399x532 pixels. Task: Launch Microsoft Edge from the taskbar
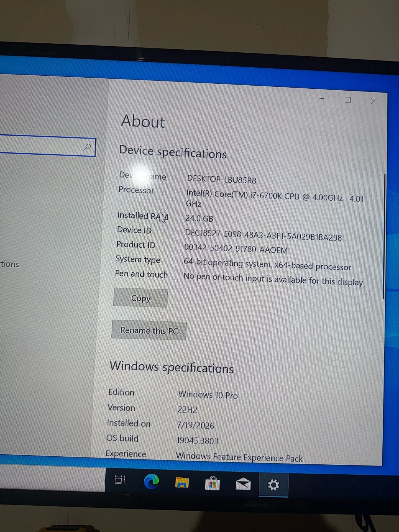pyautogui.click(x=151, y=481)
